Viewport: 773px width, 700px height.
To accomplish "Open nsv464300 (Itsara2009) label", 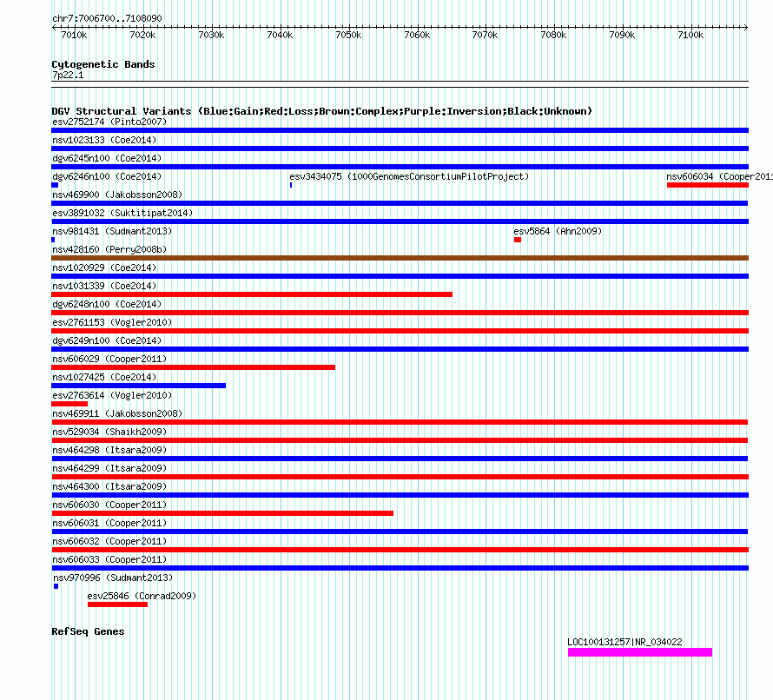I will (x=109, y=486).
